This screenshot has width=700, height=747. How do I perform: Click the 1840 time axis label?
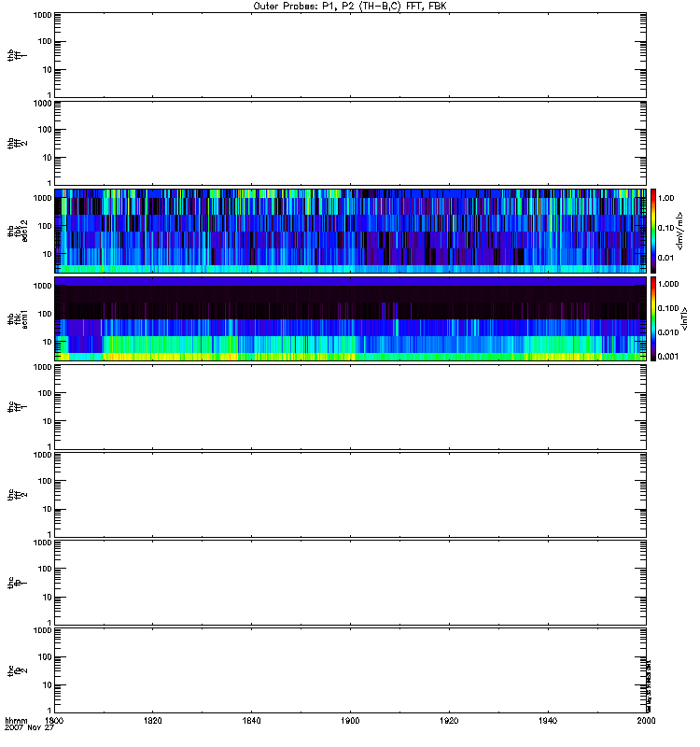pos(252,722)
